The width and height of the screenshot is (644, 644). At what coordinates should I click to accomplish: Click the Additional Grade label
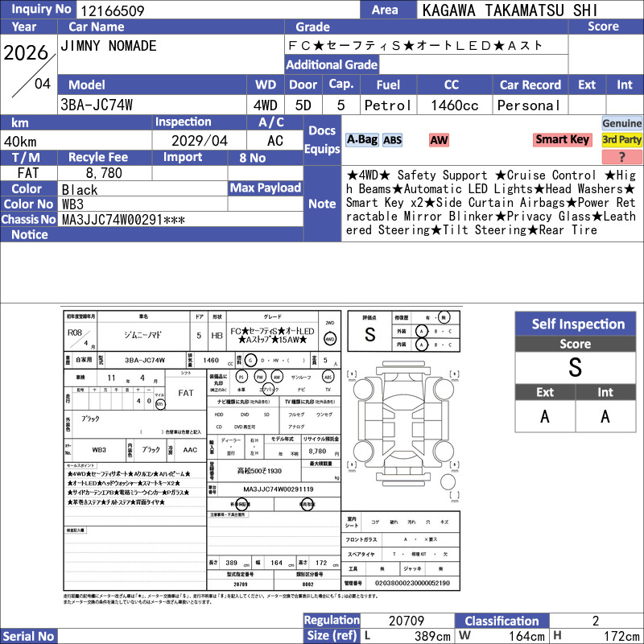pos(332,64)
